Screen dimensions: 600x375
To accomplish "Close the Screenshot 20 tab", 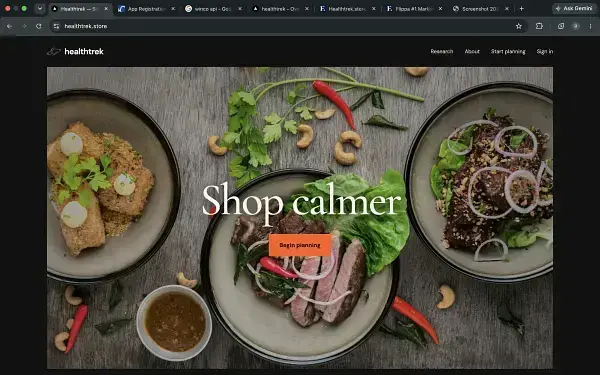I will pyautogui.click(x=507, y=8).
